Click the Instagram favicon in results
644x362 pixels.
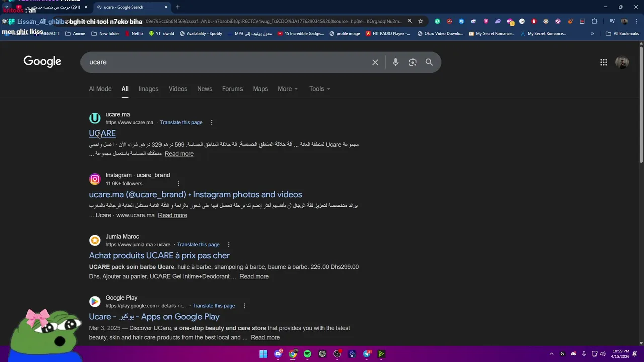pos(95,179)
